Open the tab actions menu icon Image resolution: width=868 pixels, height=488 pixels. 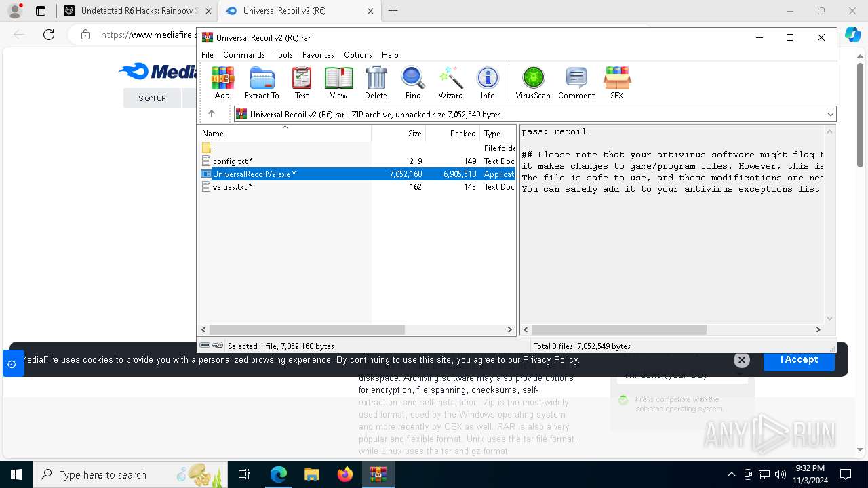[41, 11]
